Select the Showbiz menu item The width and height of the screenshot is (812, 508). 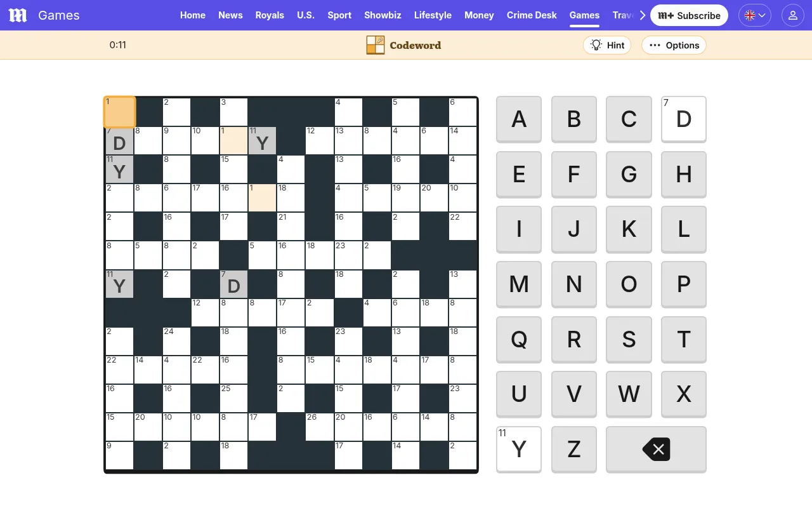tap(383, 15)
